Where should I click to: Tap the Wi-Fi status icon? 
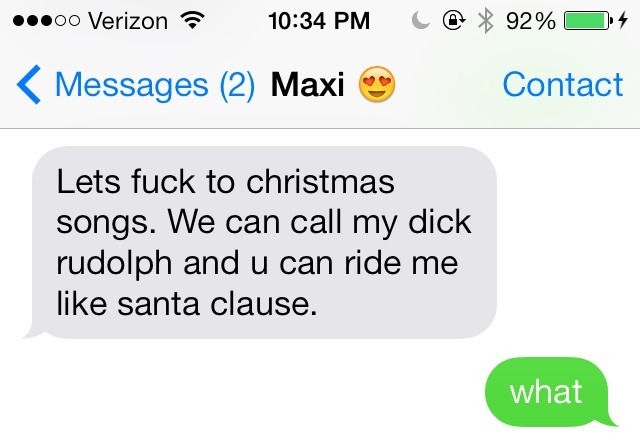click(192, 20)
